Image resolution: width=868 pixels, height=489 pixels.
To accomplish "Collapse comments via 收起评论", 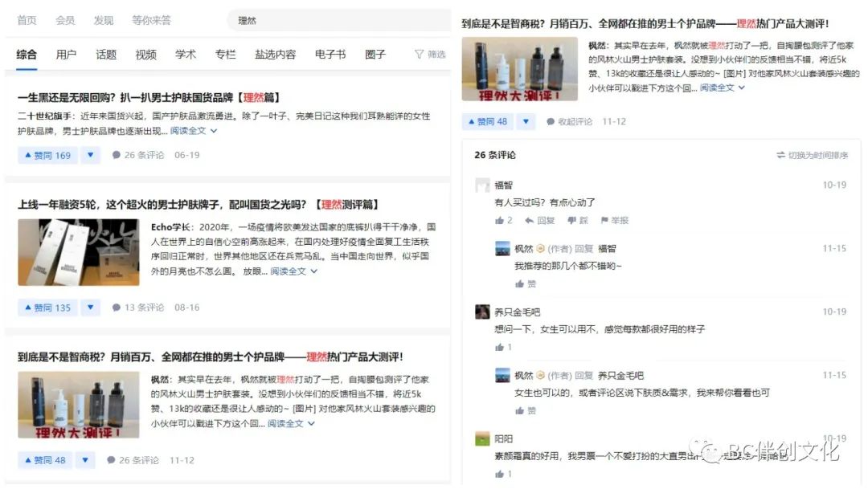I will (570, 122).
